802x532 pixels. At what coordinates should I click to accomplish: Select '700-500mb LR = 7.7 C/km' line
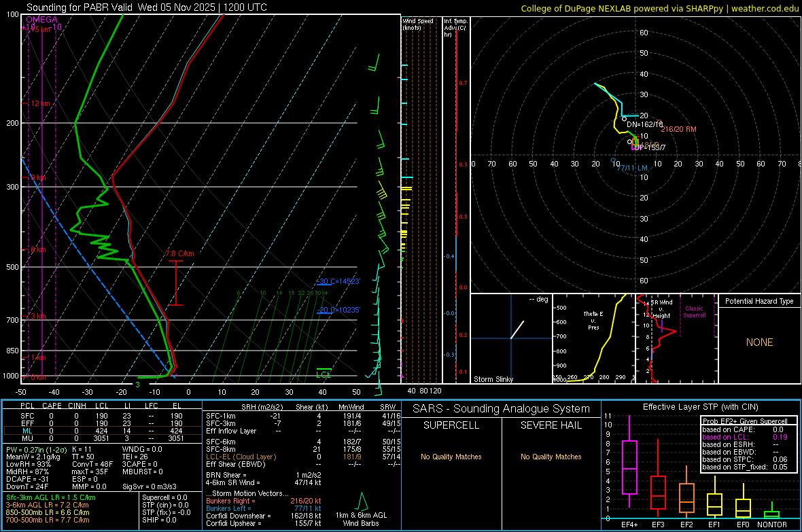[48, 520]
